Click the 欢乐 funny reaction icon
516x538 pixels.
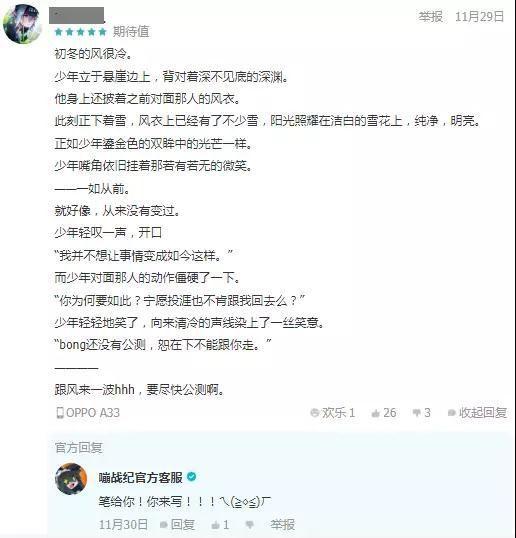coord(315,412)
